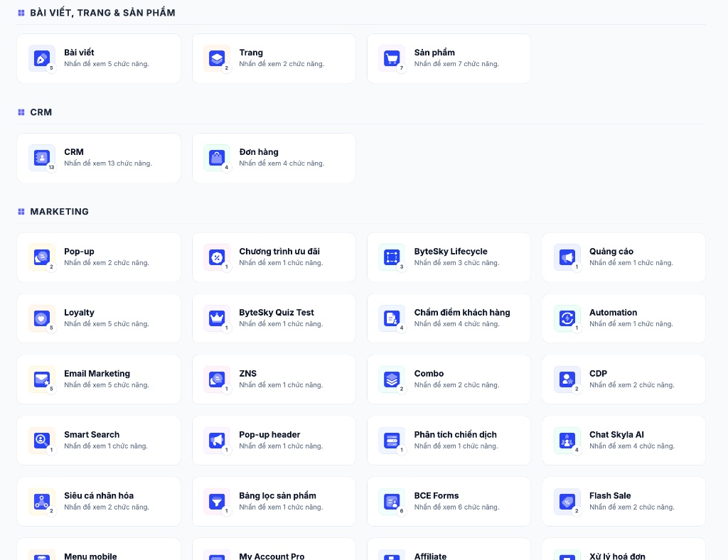
Task: Click the ByteSky Lifecycle icon
Action: (392, 257)
